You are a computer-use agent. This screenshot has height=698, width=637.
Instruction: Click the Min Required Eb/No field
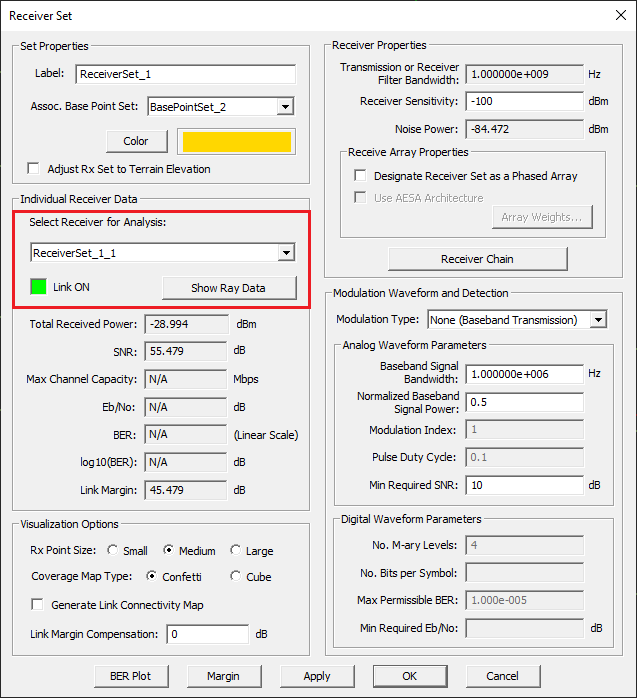pyautogui.click(x=524, y=628)
